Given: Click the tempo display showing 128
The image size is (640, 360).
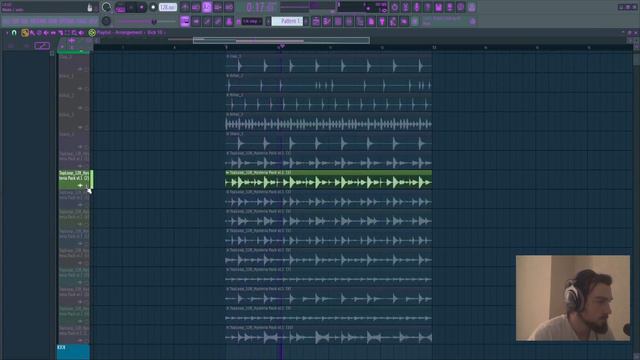Looking at the screenshot, I should click(168, 7).
